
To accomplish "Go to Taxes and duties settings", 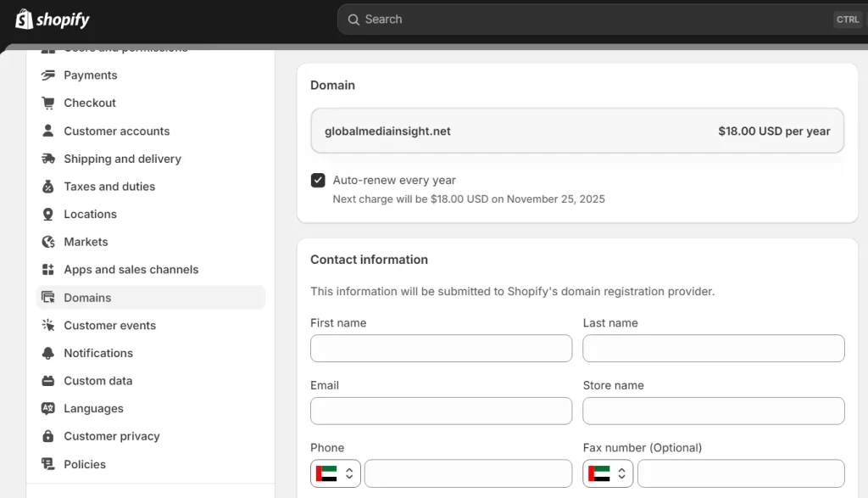I will click(109, 187).
